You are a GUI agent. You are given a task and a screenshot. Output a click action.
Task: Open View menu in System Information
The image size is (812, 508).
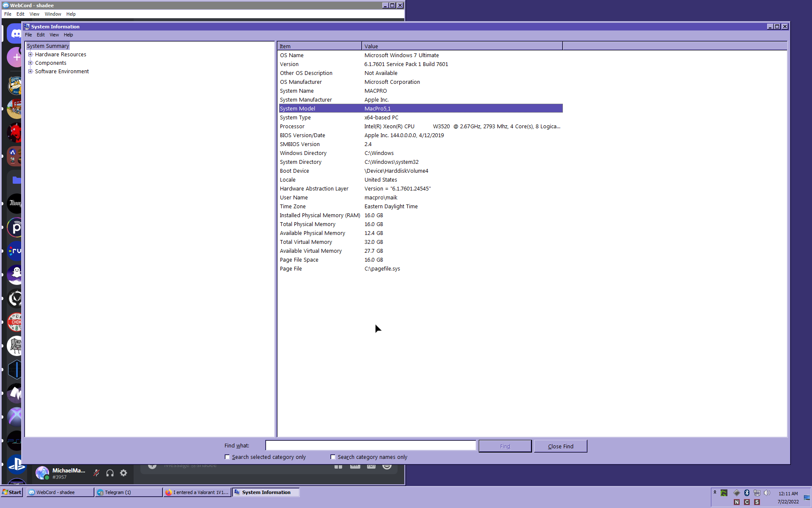54,35
